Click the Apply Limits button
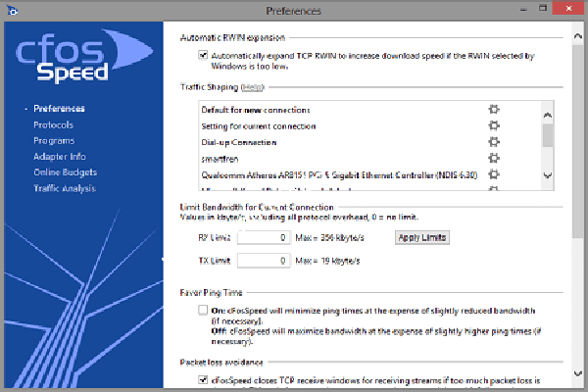 421,237
